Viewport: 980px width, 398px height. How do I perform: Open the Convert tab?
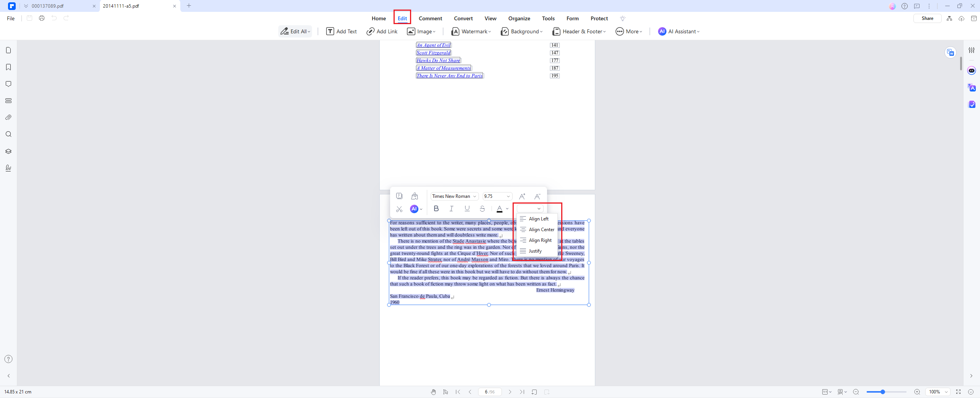pos(463,18)
